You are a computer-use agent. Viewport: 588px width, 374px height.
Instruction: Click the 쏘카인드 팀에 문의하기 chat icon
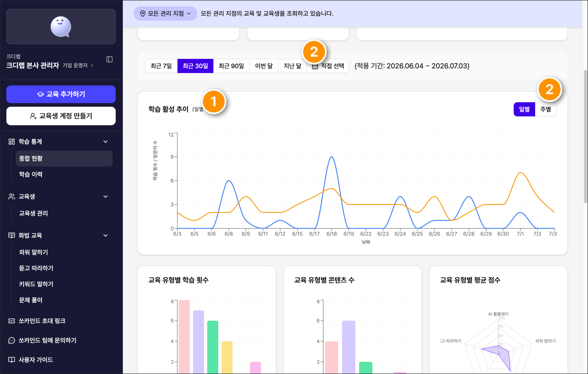pyautogui.click(x=12, y=340)
